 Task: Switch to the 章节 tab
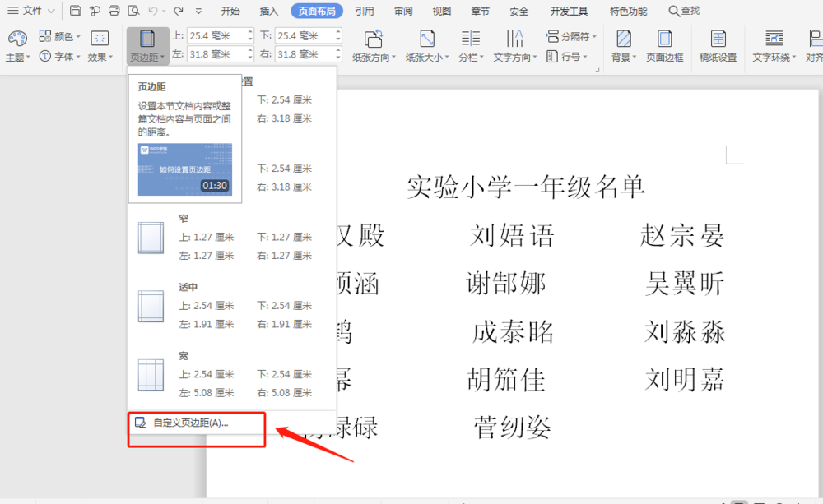point(480,11)
